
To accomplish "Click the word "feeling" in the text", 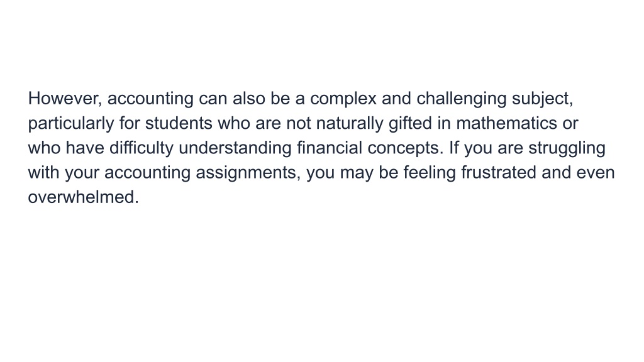I will tap(430, 173).
